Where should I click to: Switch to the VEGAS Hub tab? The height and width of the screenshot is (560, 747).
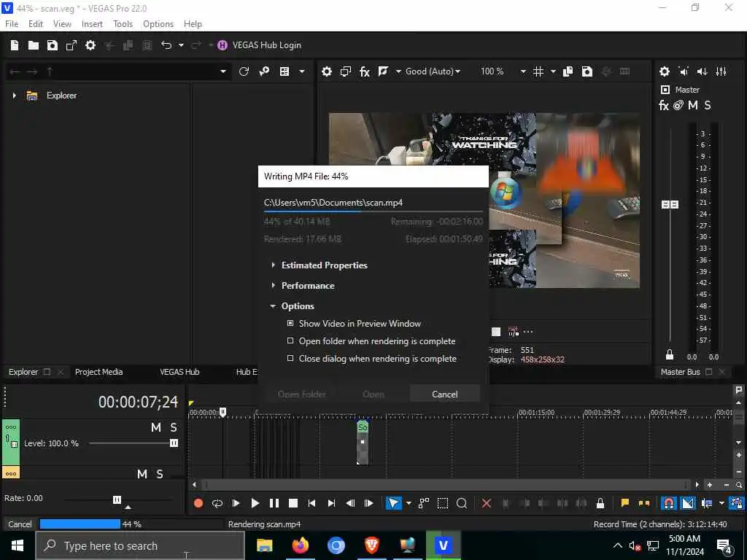point(179,372)
